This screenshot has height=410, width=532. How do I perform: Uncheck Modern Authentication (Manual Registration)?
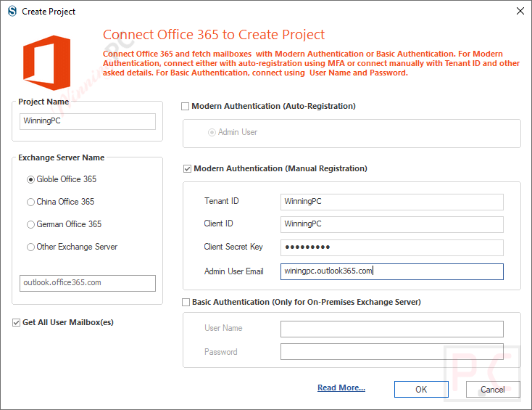187,169
